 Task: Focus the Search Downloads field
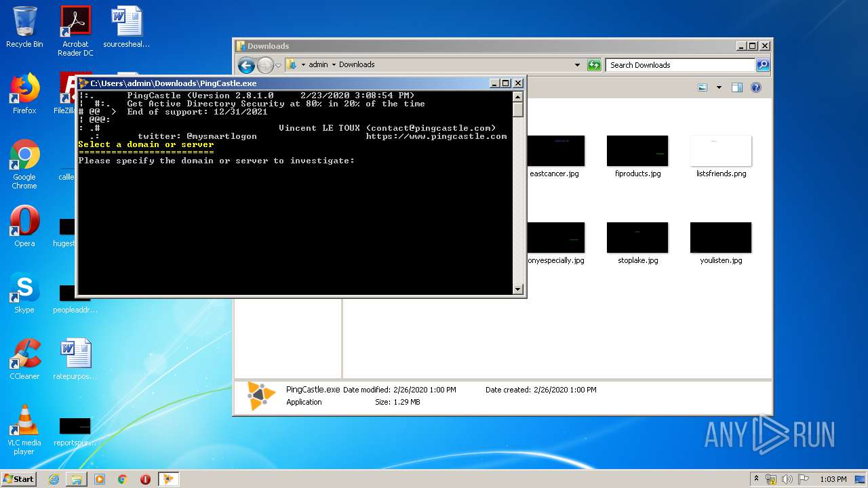click(680, 65)
